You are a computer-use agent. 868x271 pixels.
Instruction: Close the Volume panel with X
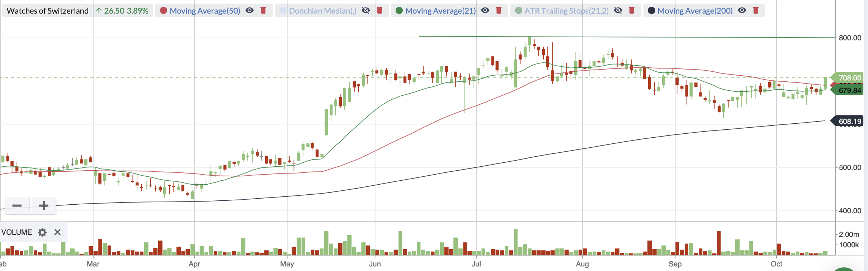pyautogui.click(x=57, y=232)
